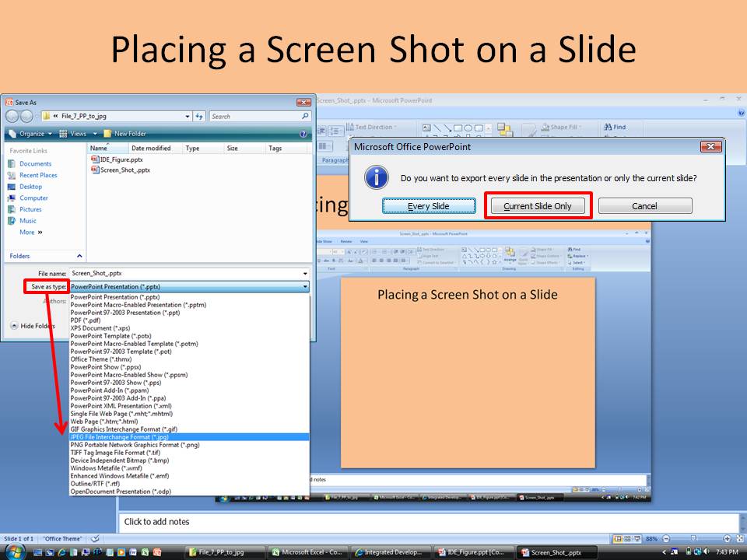Click the zoom out minus button

tap(666, 538)
